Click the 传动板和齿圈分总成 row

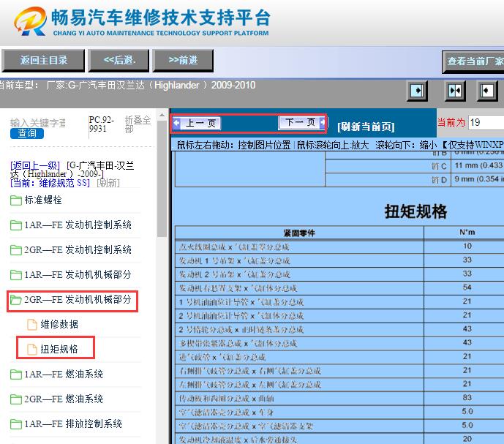tap(299, 399)
